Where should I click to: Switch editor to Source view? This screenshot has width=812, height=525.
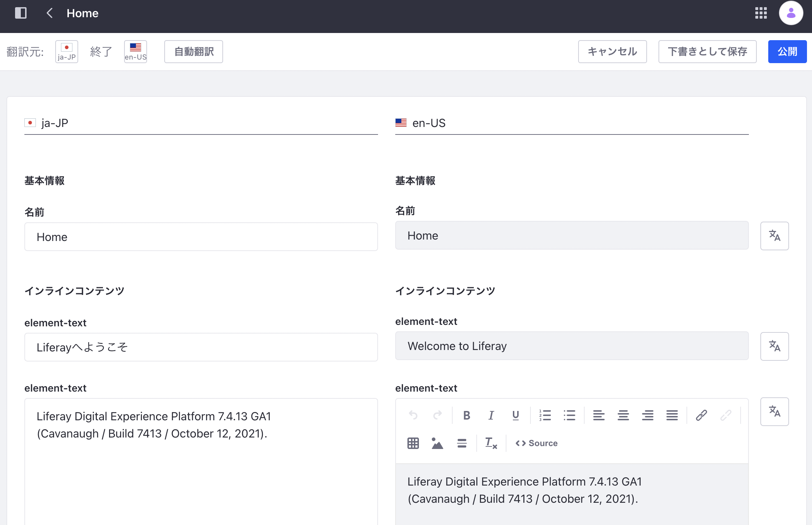tap(537, 443)
